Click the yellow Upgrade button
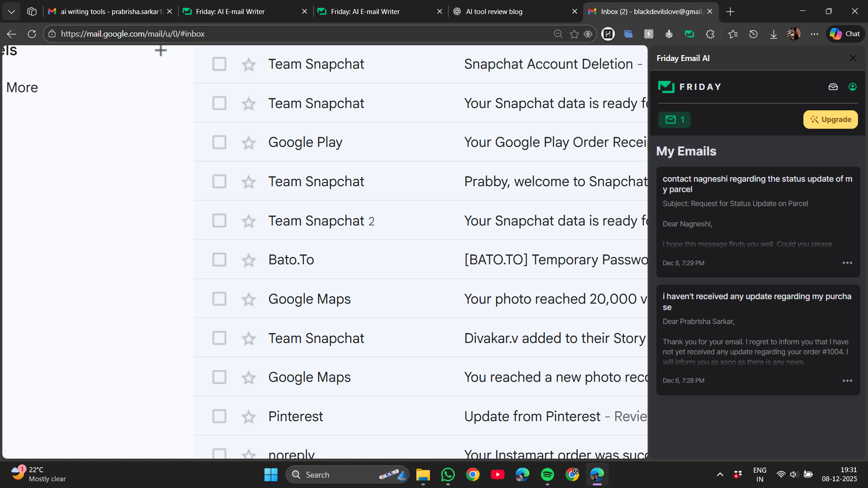Viewport: 868px width, 488px height. [830, 120]
